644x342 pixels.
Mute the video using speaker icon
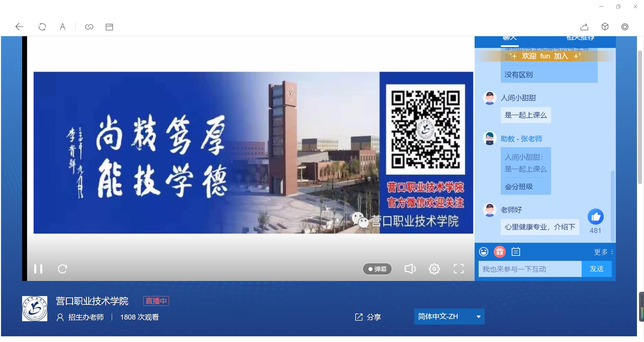point(410,269)
